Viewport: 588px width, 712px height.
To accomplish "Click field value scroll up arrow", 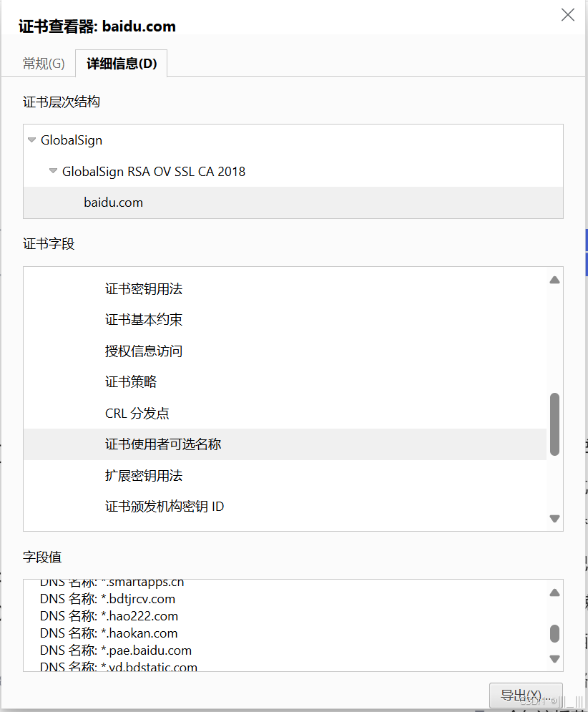I will click(554, 592).
